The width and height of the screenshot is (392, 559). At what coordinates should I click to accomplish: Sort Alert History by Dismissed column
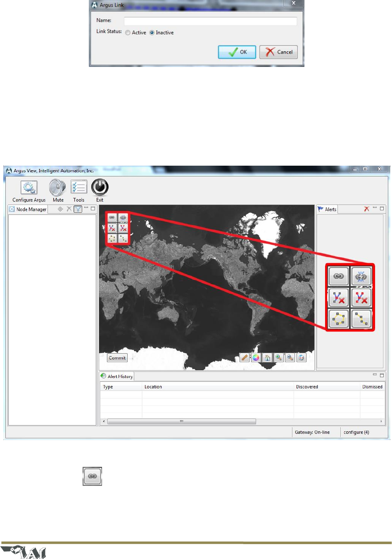[373, 387]
